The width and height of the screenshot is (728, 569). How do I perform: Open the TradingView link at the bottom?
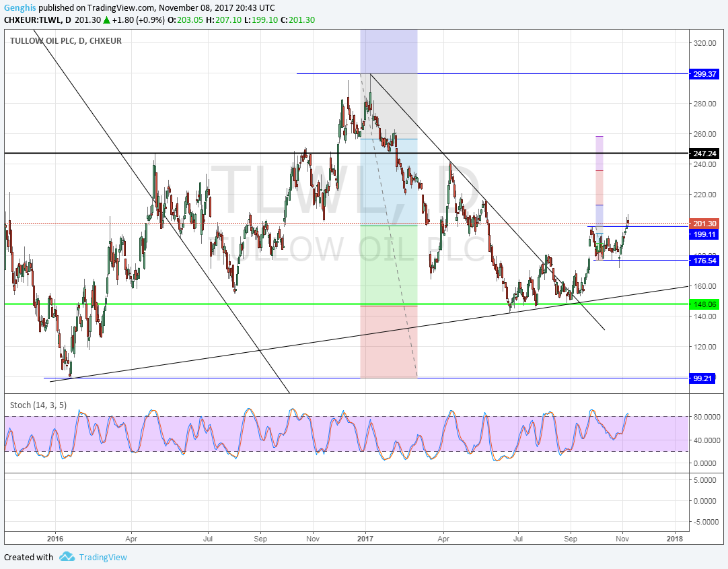click(103, 557)
